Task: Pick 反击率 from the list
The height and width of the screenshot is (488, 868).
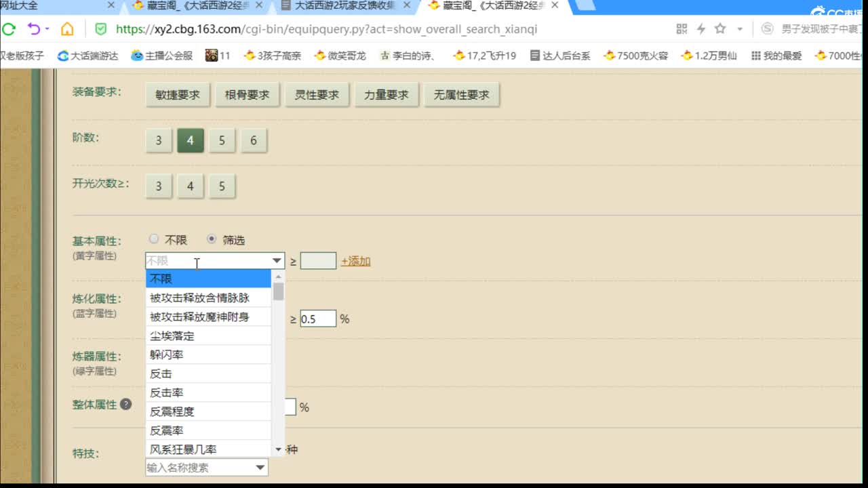Action: 209,392
